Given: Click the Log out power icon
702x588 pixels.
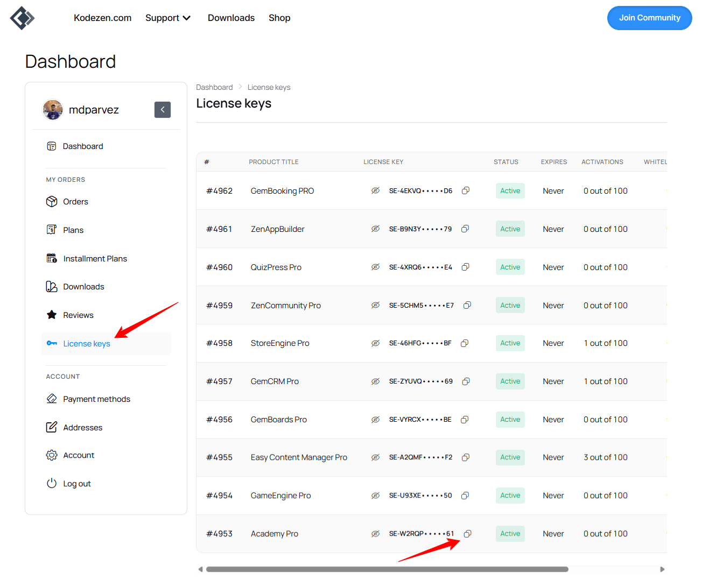Looking at the screenshot, I should tap(52, 483).
